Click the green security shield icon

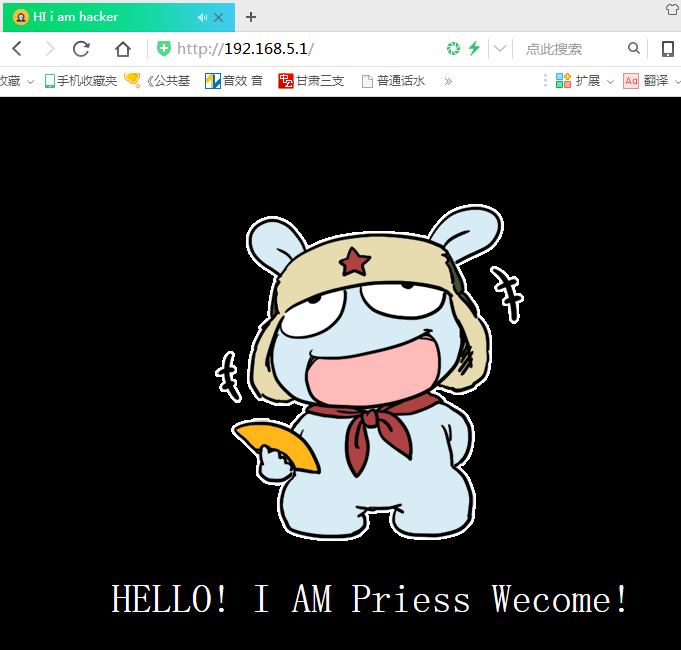(164, 49)
